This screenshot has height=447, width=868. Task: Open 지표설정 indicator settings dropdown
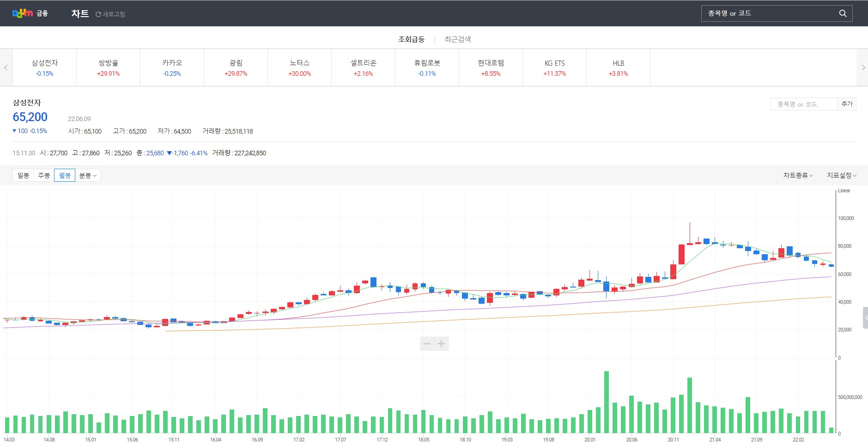(x=842, y=175)
